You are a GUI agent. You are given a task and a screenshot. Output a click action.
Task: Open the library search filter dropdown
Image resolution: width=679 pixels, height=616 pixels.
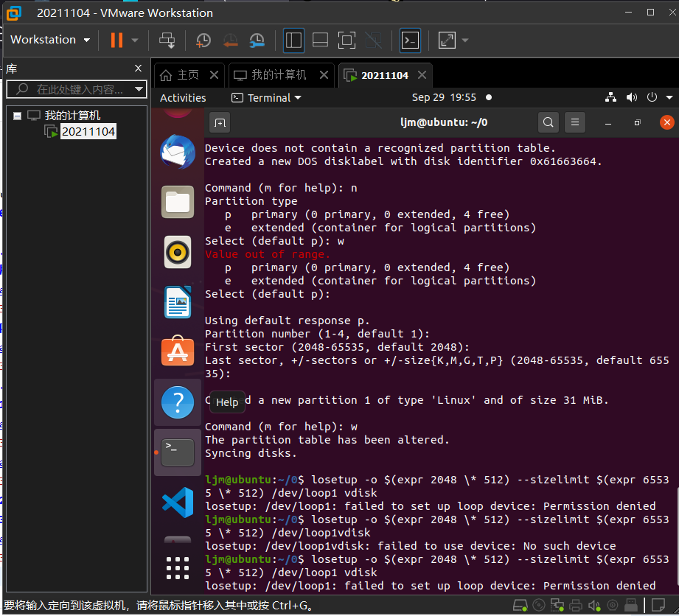click(139, 89)
